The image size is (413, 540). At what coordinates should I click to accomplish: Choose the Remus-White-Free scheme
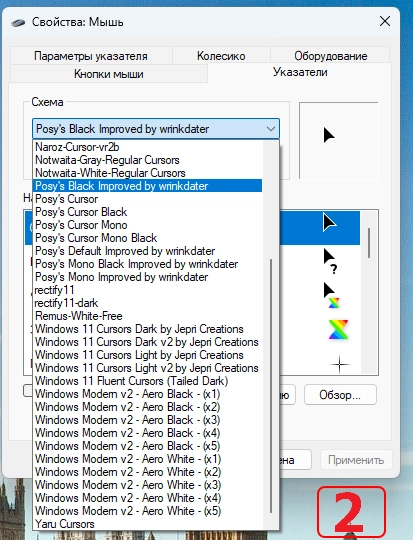click(x=147, y=316)
